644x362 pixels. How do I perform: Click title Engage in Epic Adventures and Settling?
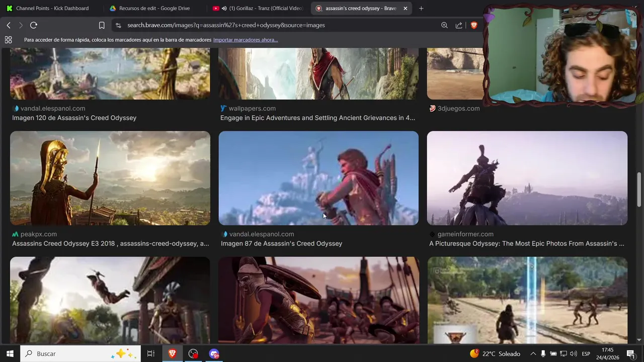coord(317,118)
